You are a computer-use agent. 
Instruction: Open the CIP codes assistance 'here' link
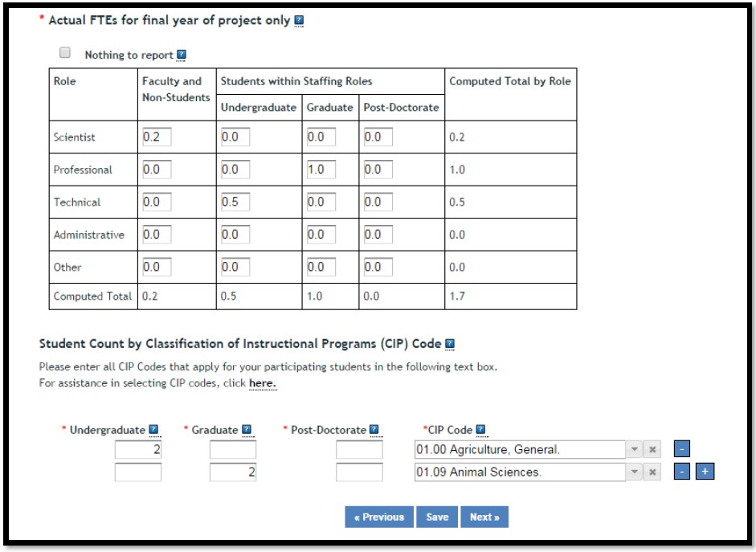coord(262,383)
